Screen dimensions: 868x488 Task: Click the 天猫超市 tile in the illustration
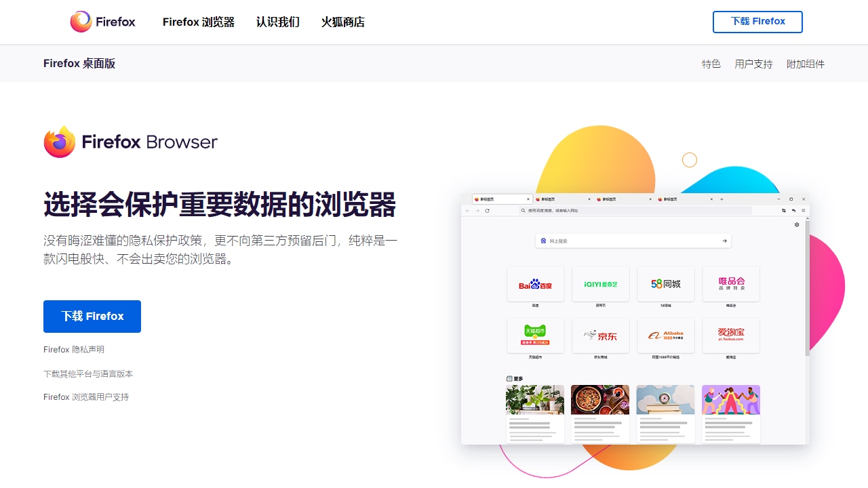tap(536, 335)
